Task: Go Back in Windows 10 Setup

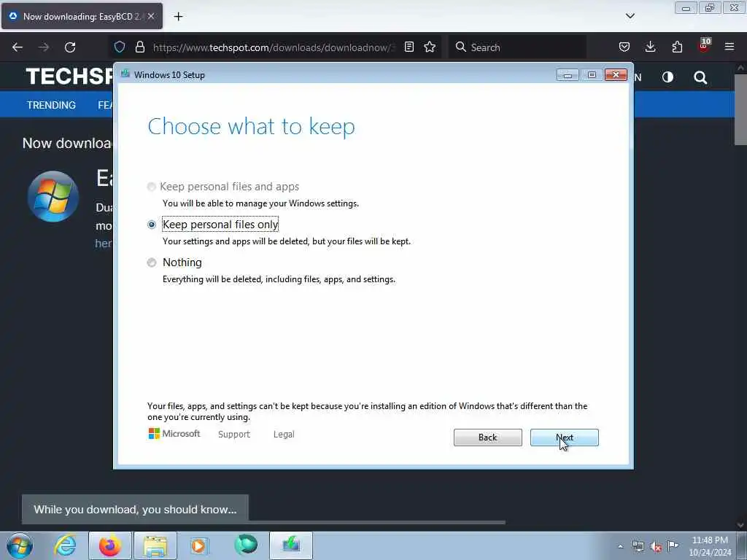Action: click(487, 437)
